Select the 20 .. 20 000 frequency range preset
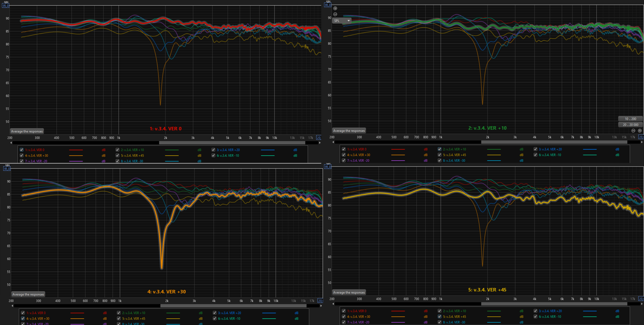Screen dimensions: 644x325 (630, 125)
